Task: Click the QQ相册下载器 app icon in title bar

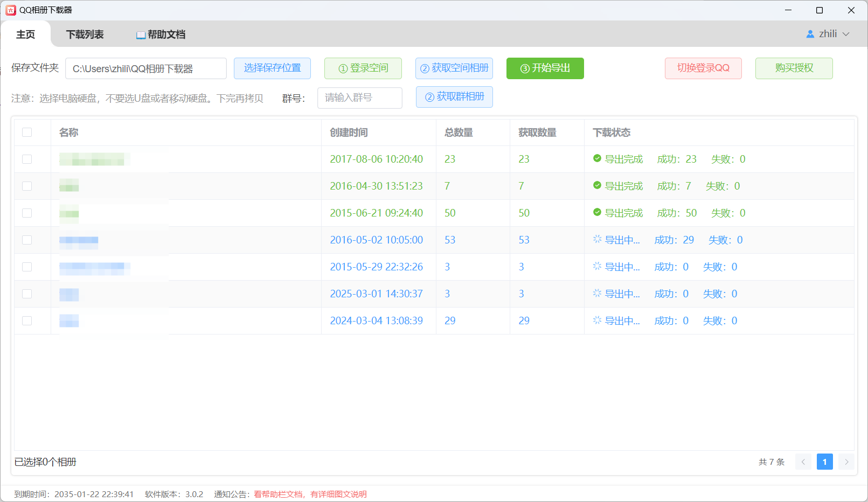Action: point(11,10)
